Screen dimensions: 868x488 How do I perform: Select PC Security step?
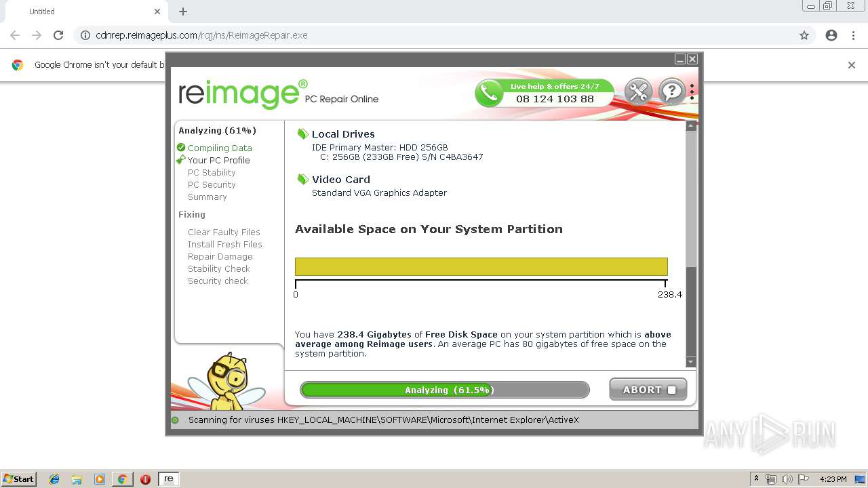pos(212,184)
